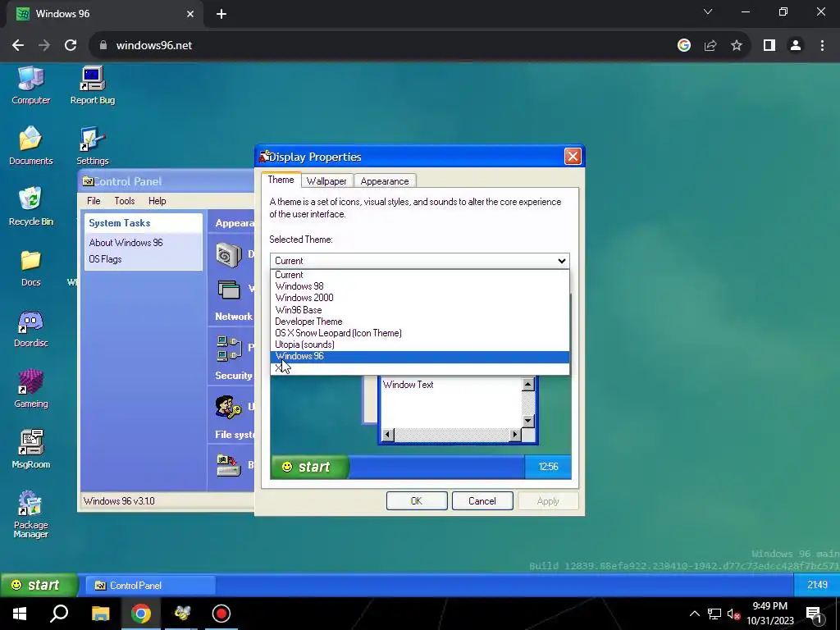Image resolution: width=840 pixels, height=630 pixels.
Task: Open the Help menu in Control Panel
Action: [x=157, y=201]
